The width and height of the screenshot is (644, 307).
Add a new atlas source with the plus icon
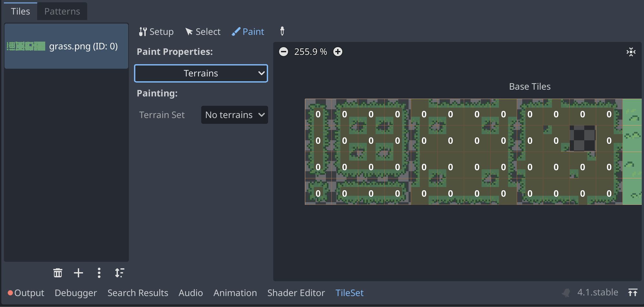point(78,273)
